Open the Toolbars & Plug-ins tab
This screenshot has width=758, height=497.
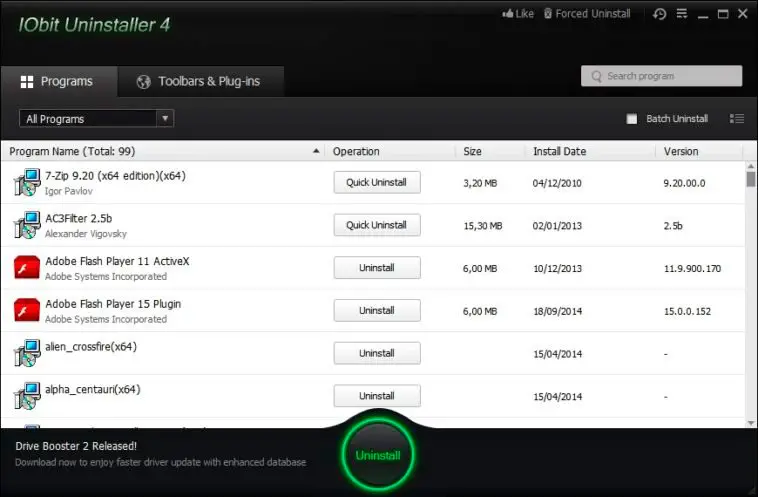point(201,81)
